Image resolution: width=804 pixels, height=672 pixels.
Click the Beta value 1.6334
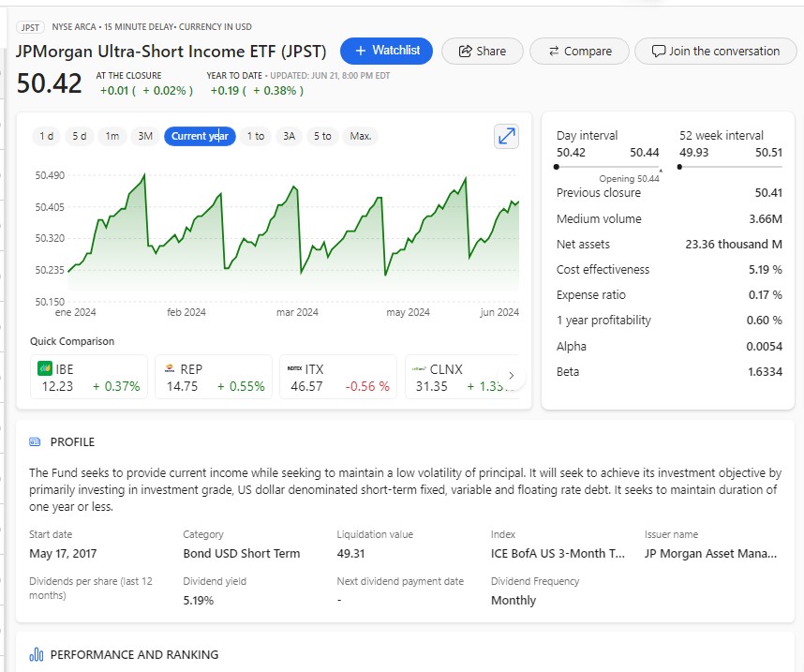(x=765, y=372)
